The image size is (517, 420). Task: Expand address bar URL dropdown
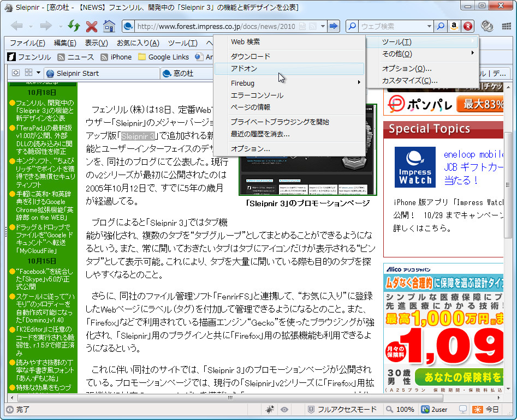323,26
